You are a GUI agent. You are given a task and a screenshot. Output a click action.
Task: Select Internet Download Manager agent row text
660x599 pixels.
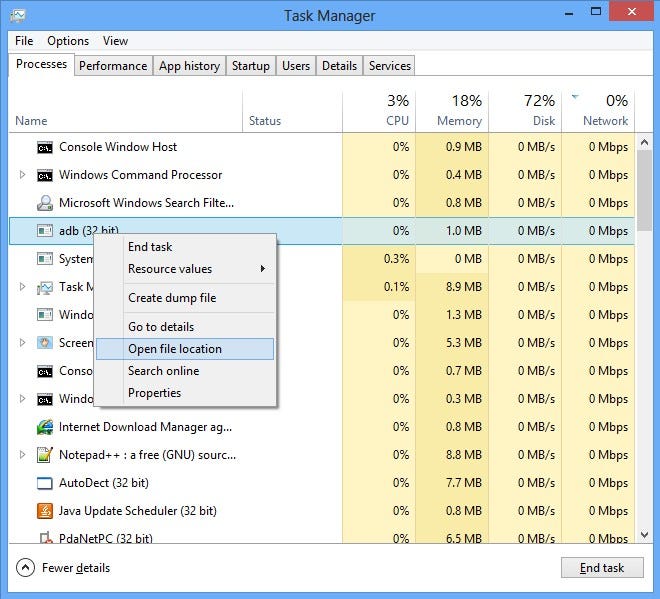145,427
